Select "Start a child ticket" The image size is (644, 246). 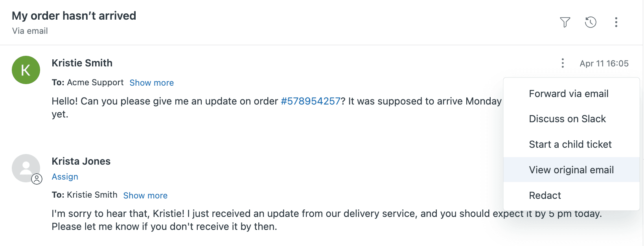tap(570, 144)
